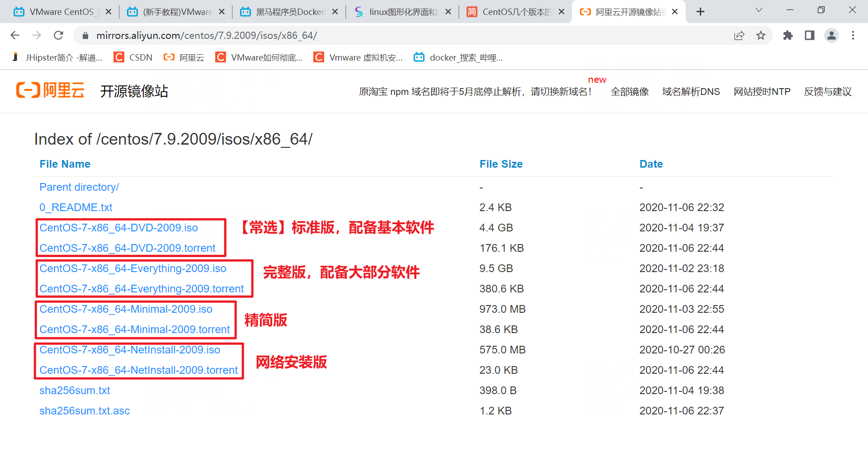
Task: Open the Vmware 虚拟机安 bookmark
Action: point(358,57)
